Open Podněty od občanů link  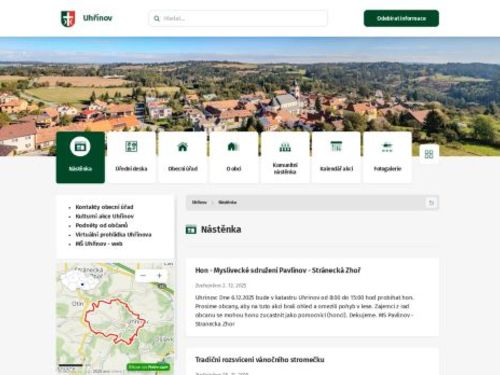(x=102, y=225)
